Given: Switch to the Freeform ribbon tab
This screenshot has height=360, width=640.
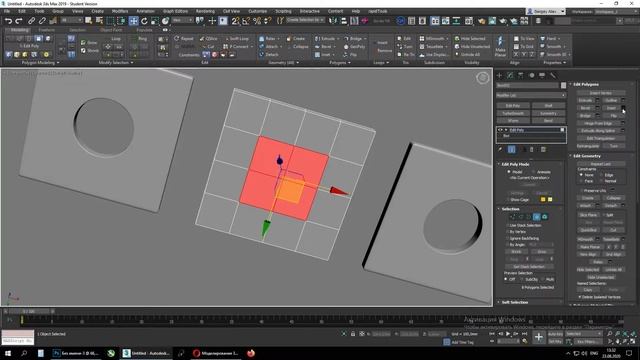Looking at the screenshot, I should pyautogui.click(x=47, y=30).
